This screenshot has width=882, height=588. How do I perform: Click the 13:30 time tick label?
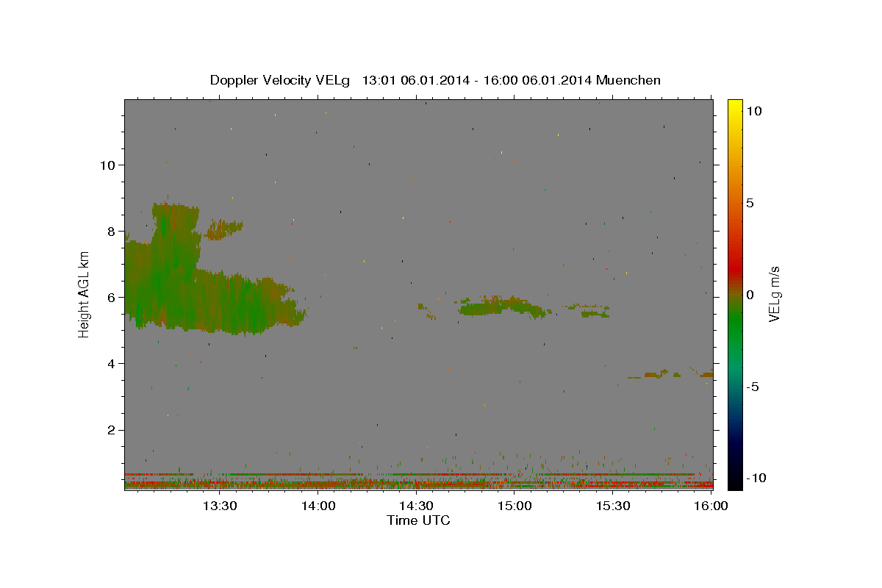pyautogui.click(x=219, y=506)
